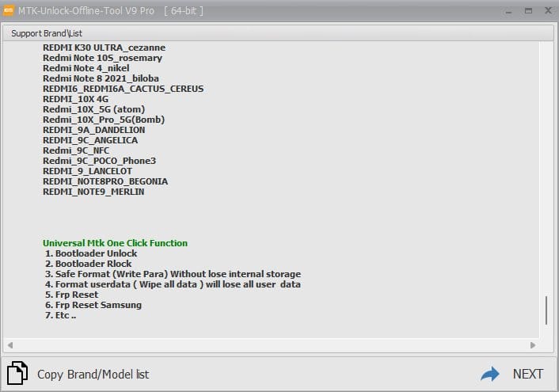This screenshot has width=559, height=392.
Task: Maximize the MTK-Unlock-Offline-Tool window
Action: point(528,11)
